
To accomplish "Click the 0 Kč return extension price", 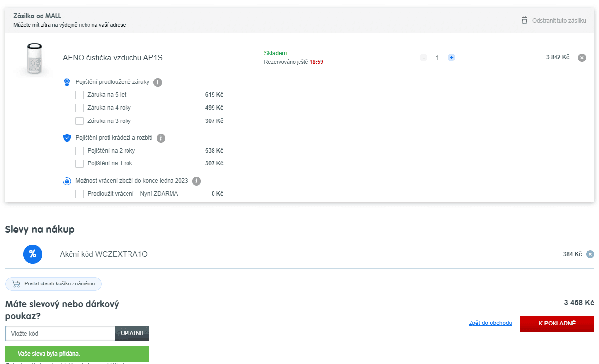I will 217,194.
